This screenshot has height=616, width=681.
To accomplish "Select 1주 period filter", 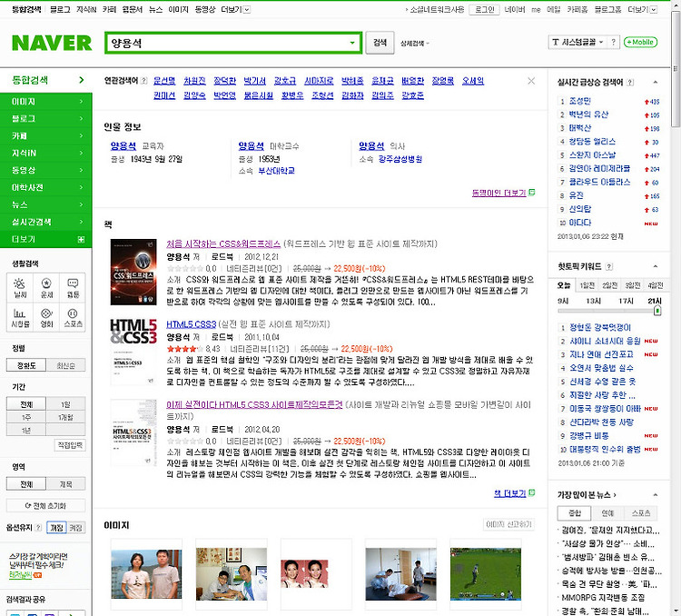I will (26, 417).
